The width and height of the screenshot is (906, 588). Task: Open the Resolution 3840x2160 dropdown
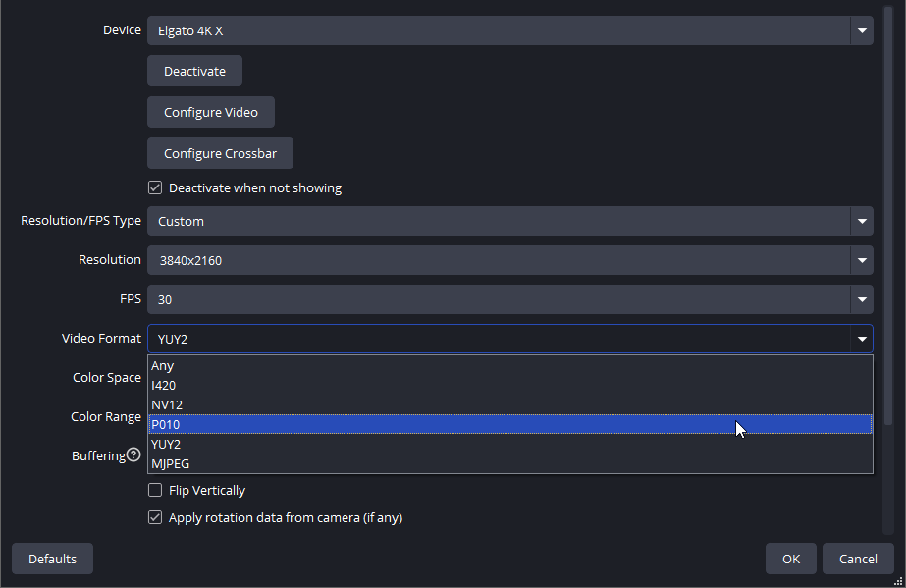click(510, 260)
